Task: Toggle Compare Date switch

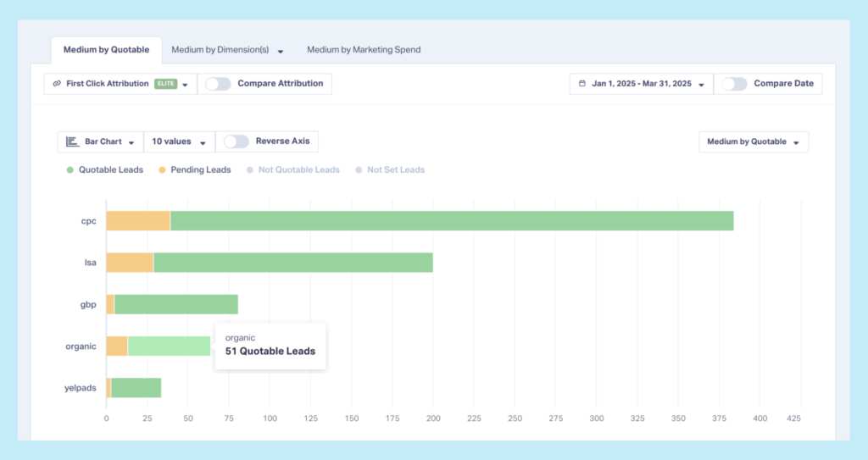Action: click(735, 84)
